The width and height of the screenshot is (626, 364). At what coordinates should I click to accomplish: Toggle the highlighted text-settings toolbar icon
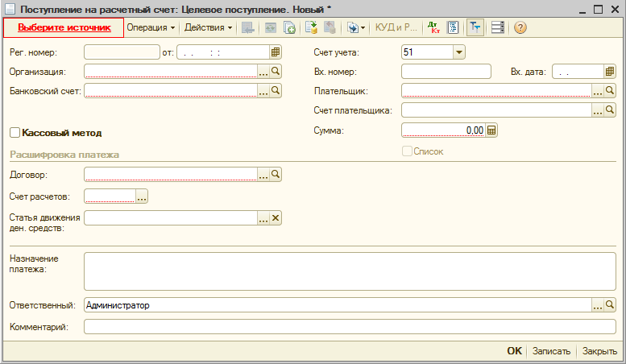pos(475,27)
